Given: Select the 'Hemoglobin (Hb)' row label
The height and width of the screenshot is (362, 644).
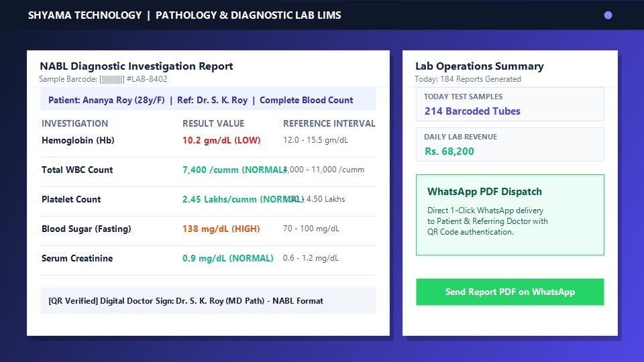Looking at the screenshot, I should (78, 140).
